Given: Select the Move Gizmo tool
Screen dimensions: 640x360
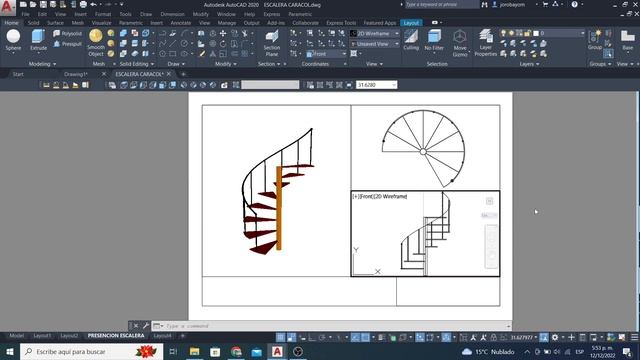Looking at the screenshot, I should tap(460, 43).
